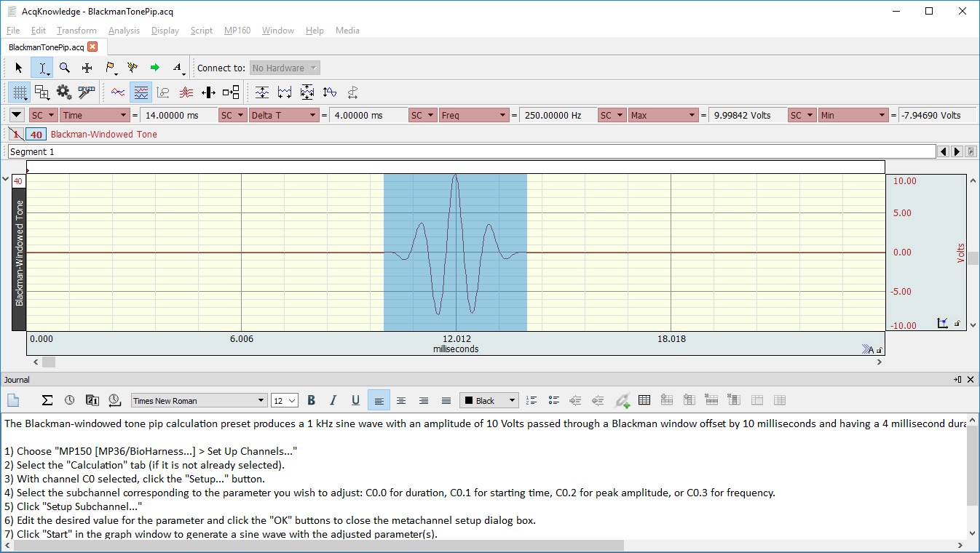Open the journal font size 12 dropdown
Viewport: 980px width, 553px height.
[x=284, y=400]
